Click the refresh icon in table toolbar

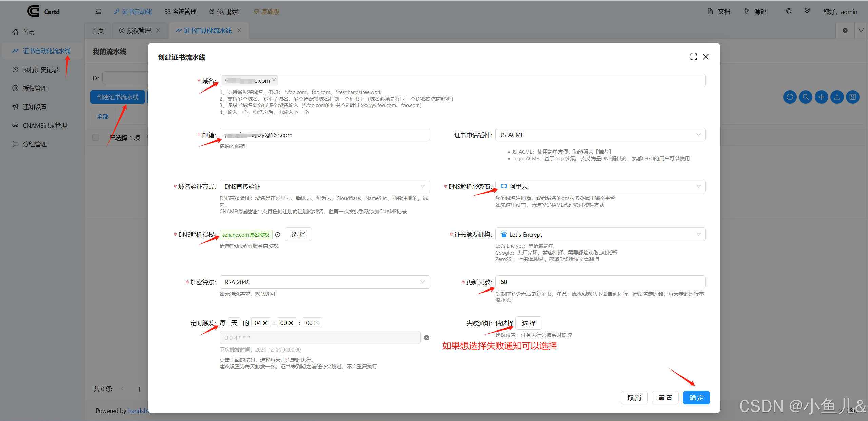tap(790, 97)
